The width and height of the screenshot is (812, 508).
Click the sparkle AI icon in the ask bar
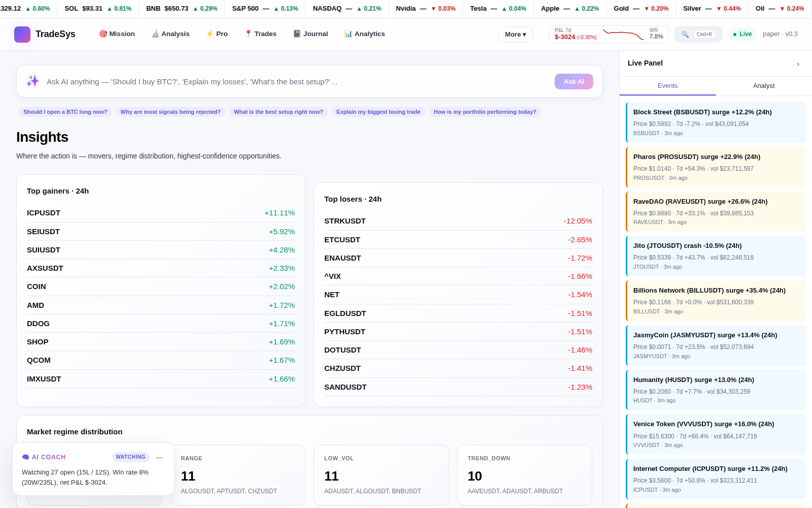pyautogui.click(x=33, y=81)
